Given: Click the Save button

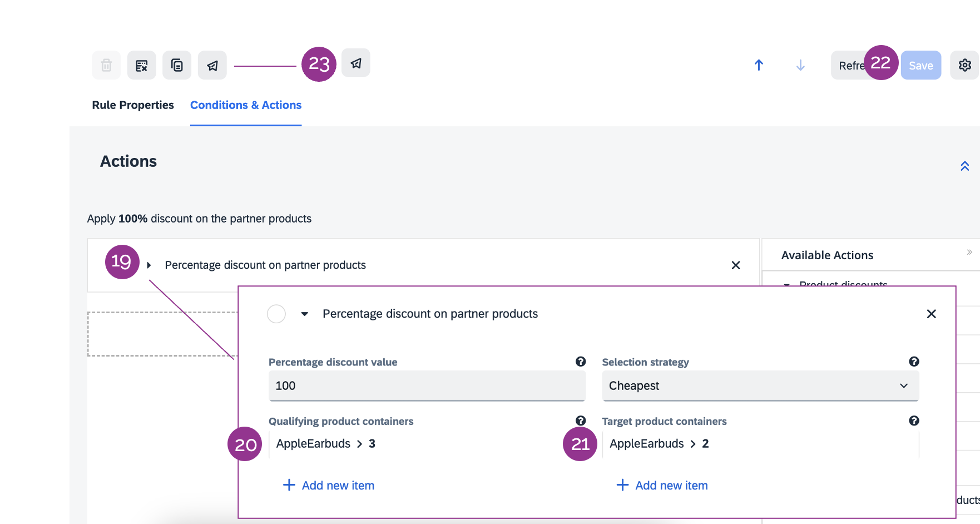Looking at the screenshot, I should (x=920, y=66).
